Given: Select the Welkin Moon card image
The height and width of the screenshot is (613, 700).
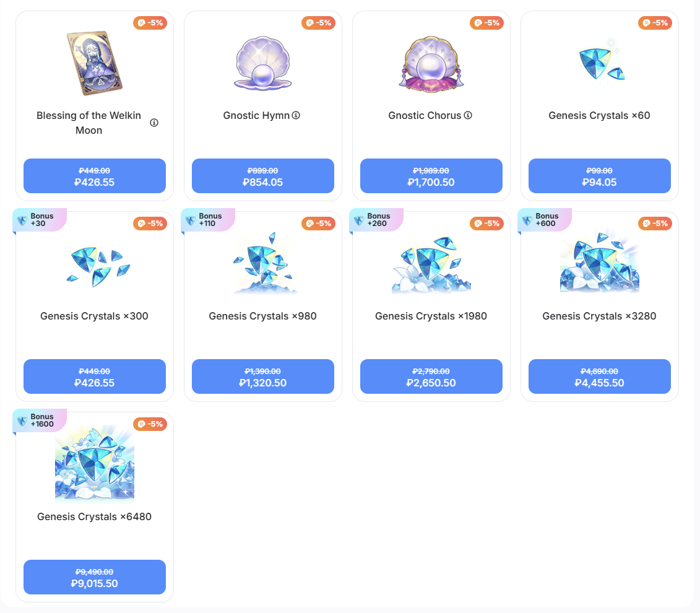Looking at the screenshot, I should (x=95, y=63).
